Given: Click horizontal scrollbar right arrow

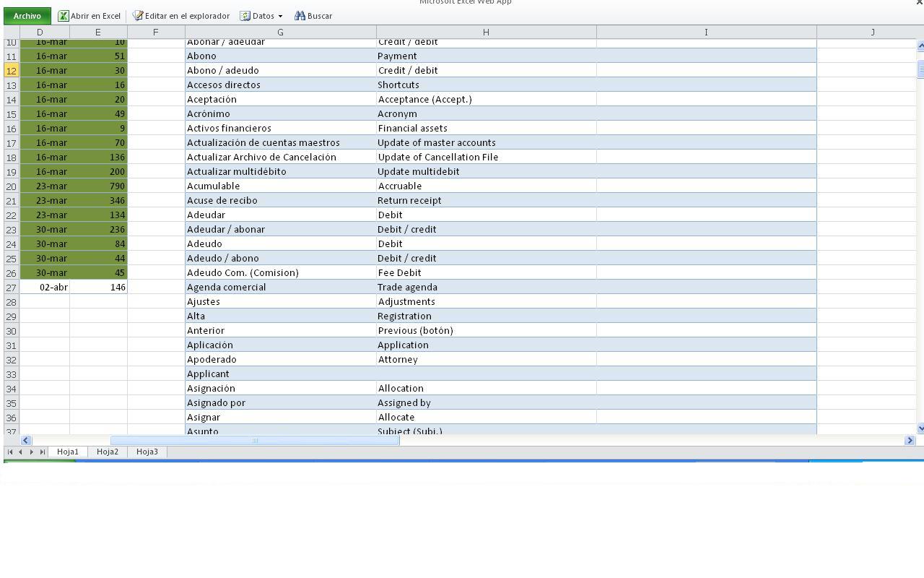Looking at the screenshot, I should [x=910, y=440].
